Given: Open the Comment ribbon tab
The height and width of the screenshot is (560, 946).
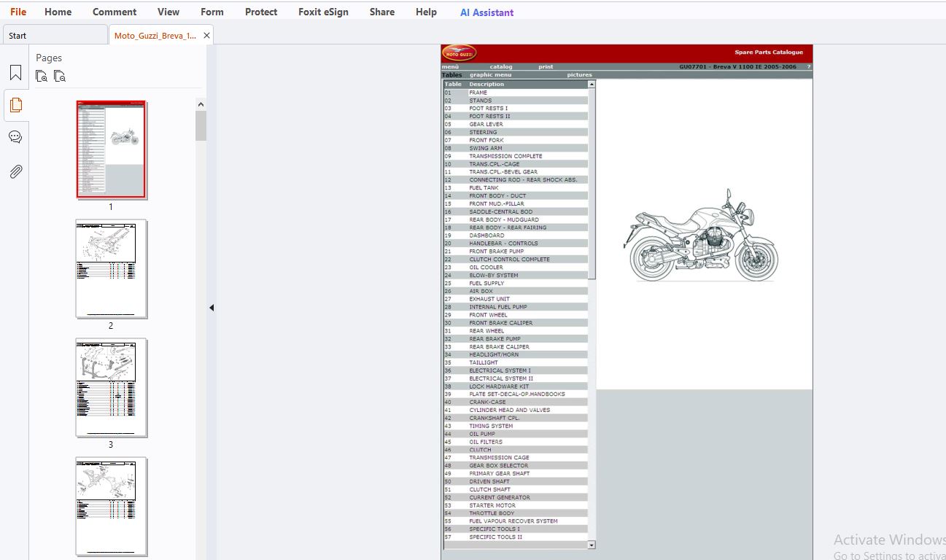Looking at the screenshot, I should 115,12.
